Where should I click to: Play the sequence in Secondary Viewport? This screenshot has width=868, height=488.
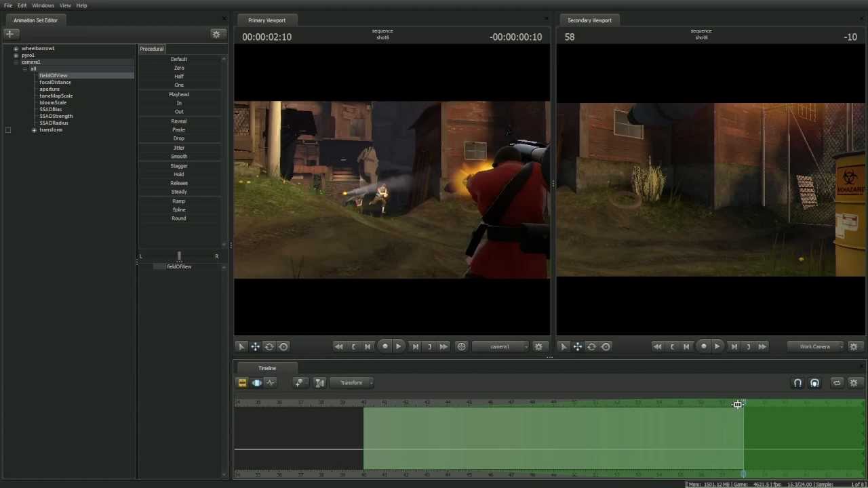point(717,346)
